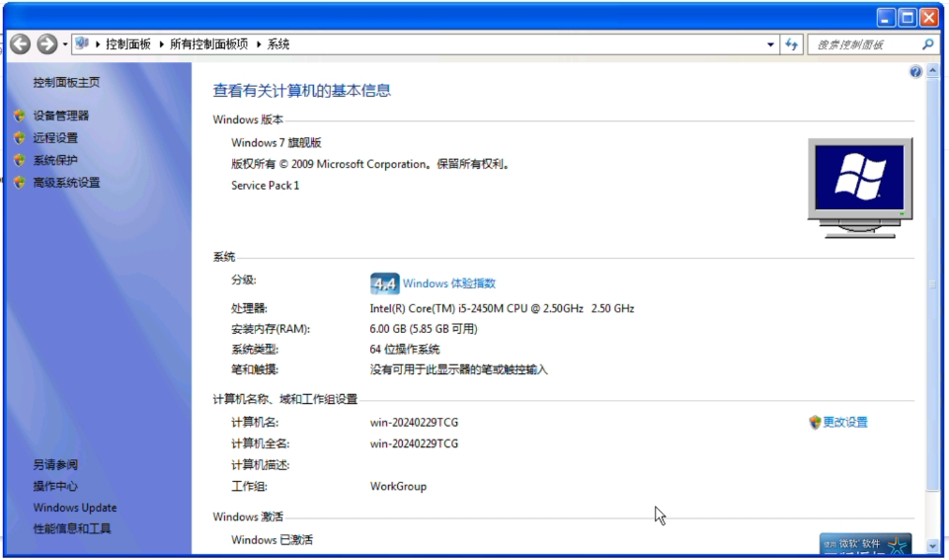Close the System window

click(929, 18)
